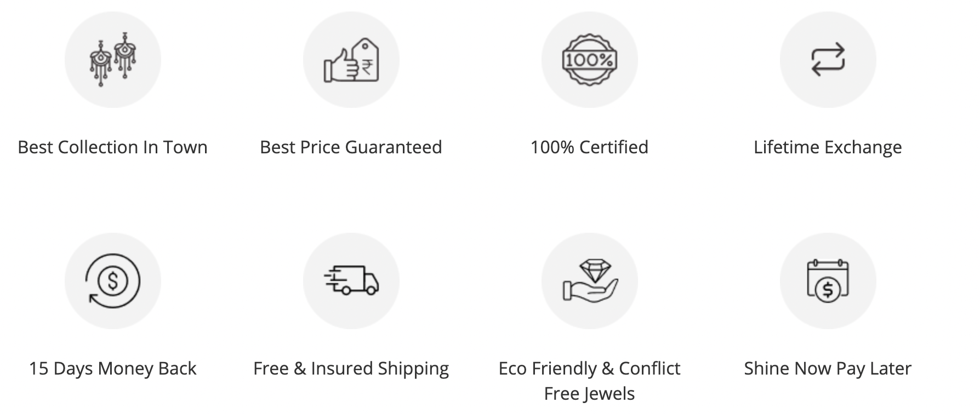Click Eco Friendly & Conflict Free Jewels text

click(x=589, y=381)
